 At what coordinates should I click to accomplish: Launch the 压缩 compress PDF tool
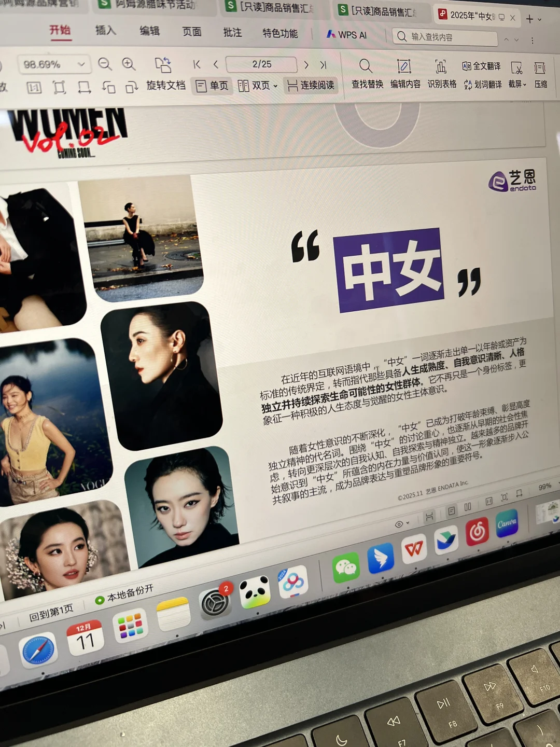coord(541,75)
